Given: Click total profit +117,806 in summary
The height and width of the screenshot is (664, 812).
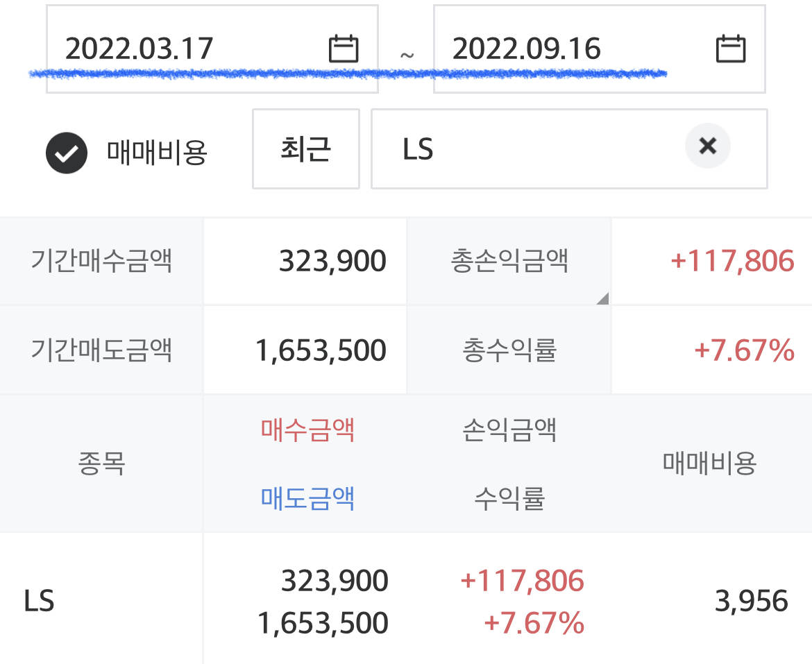Looking at the screenshot, I should [x=731, y=261].
